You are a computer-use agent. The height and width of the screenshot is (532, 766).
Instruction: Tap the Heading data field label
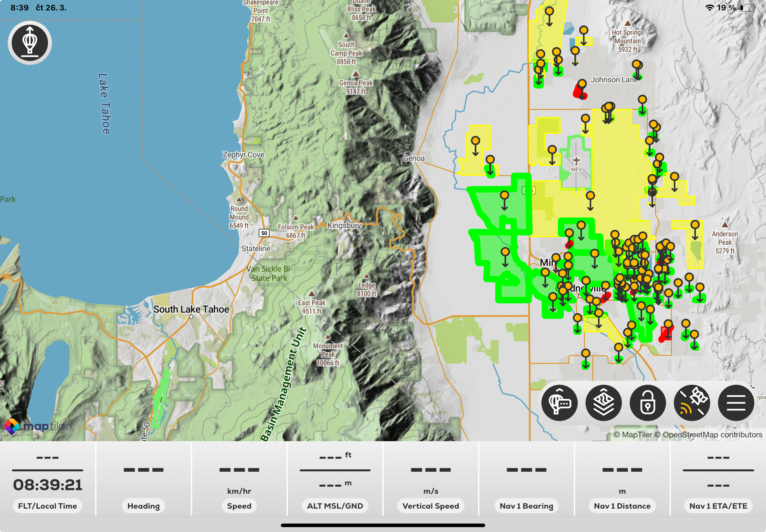(143, 506)
